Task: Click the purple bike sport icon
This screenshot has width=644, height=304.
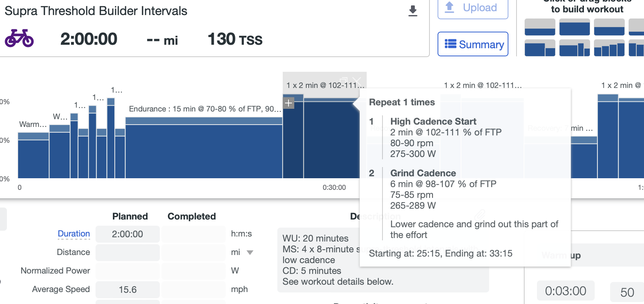Action: [19, 38]
